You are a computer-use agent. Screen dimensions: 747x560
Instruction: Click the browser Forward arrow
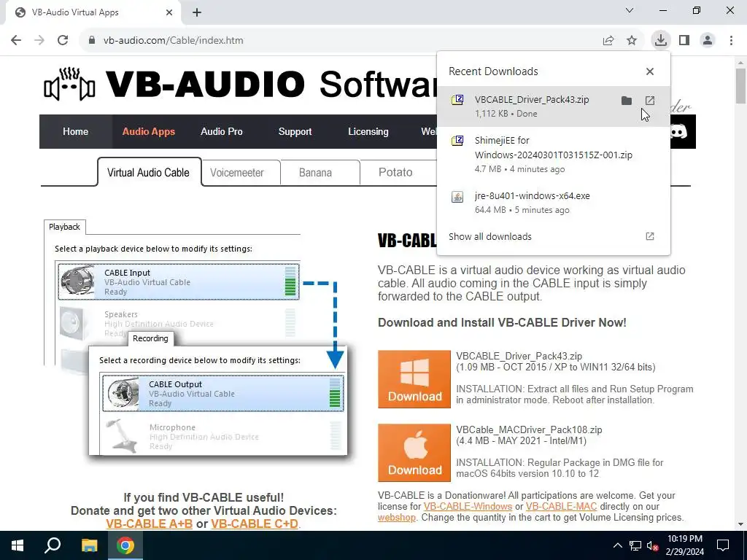[39, 41]
